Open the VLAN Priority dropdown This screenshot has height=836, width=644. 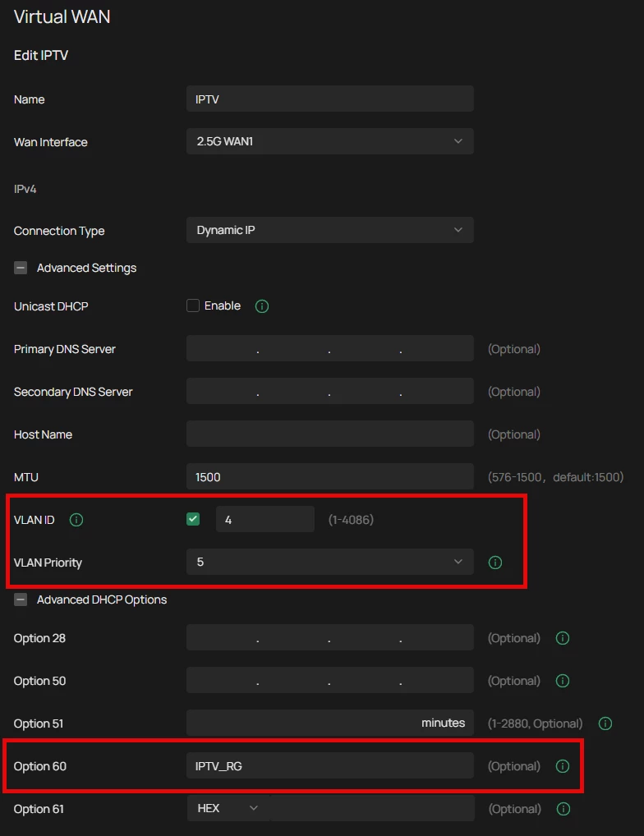(329, 562)
